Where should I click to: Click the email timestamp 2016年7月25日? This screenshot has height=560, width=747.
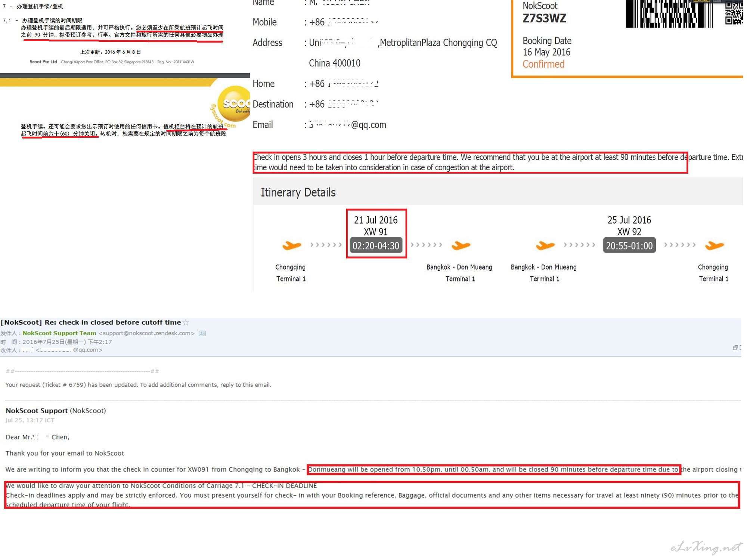[67, 342]
